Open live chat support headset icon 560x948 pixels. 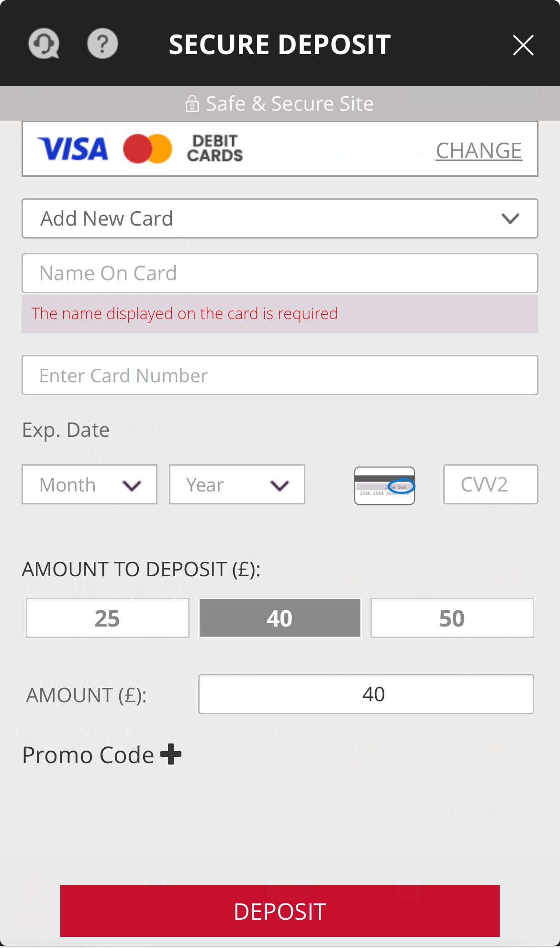coord(44,44)
